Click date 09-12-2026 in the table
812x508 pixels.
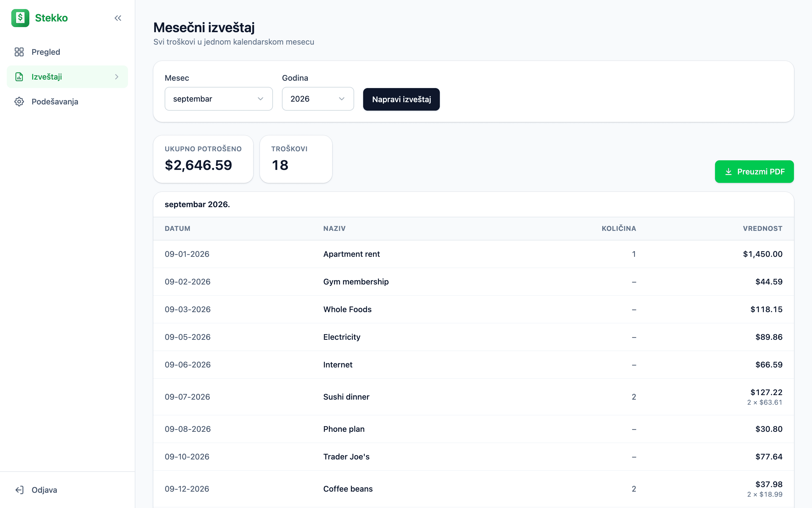tap(187, 489)
